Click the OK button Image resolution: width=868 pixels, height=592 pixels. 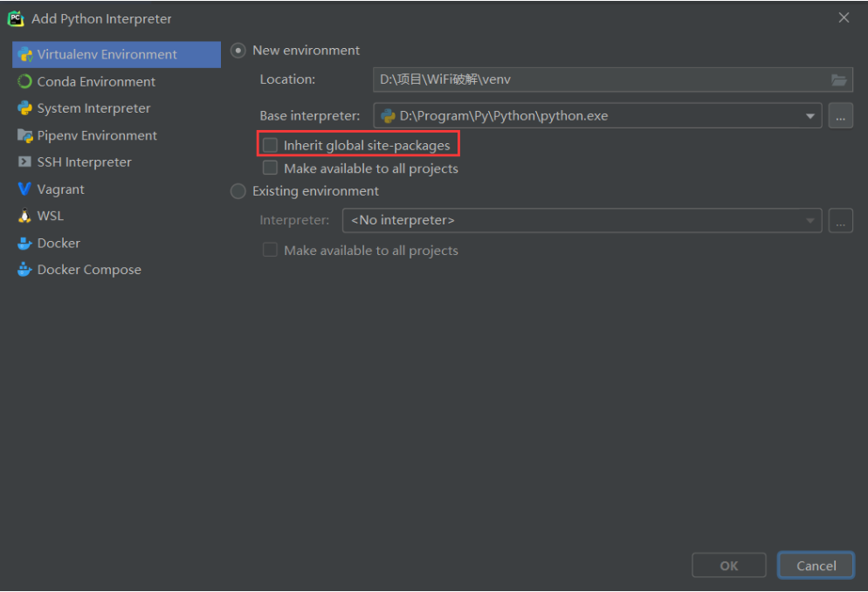[x=728, y=566]
